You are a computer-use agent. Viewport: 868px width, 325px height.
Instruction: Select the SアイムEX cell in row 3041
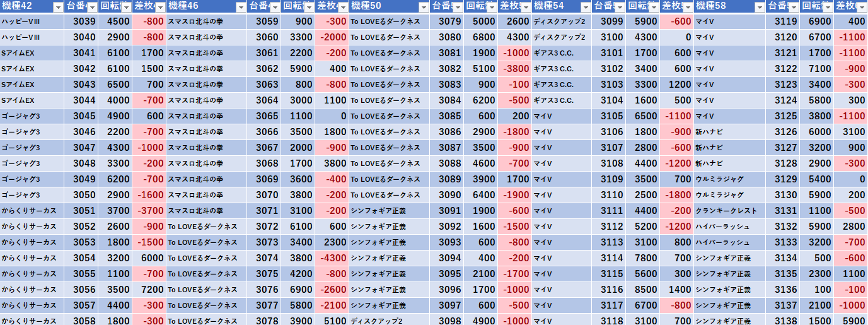click(32, 53)
